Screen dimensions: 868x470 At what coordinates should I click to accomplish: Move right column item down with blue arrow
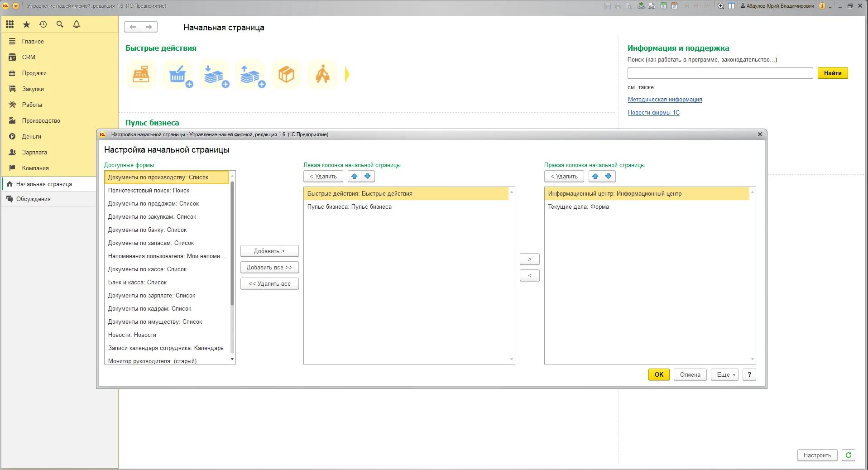click(x=609, y=176)
